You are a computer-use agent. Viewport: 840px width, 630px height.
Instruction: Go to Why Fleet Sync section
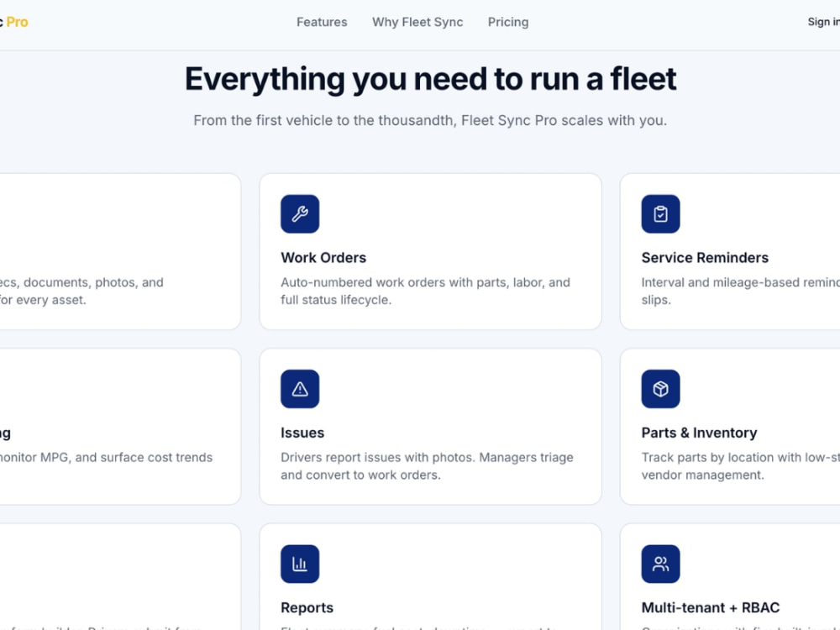(x=417, y=22)
